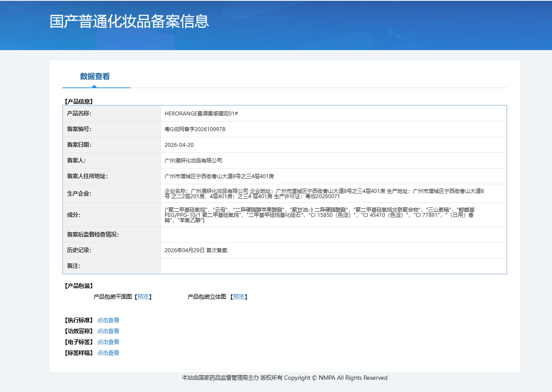Image resolution: width=552 pixels, height=392 pixels.
Task: Click the page title 国产普通化妆品备案信息
Action: click(x=129, y=21)
